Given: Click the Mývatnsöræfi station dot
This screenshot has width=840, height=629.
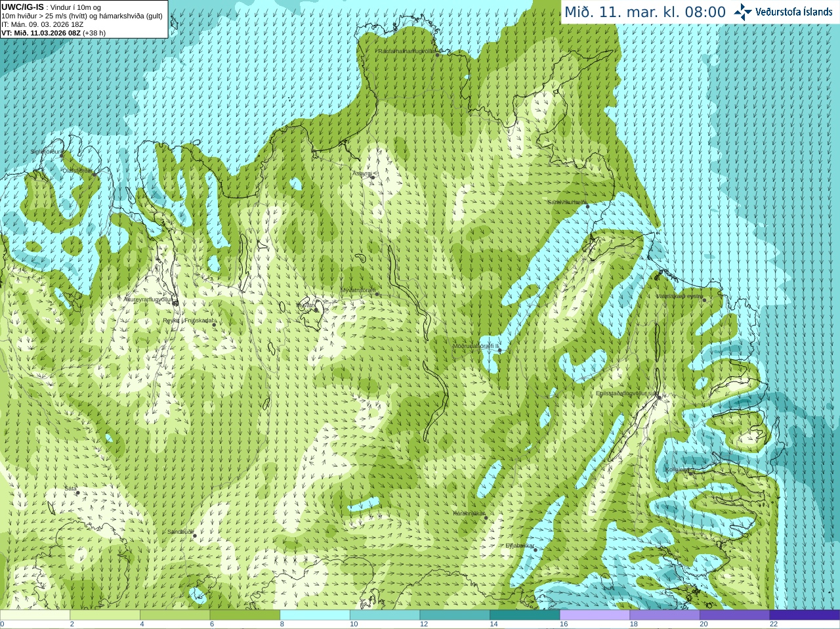Looking at the screenshot, I should 377,294.
